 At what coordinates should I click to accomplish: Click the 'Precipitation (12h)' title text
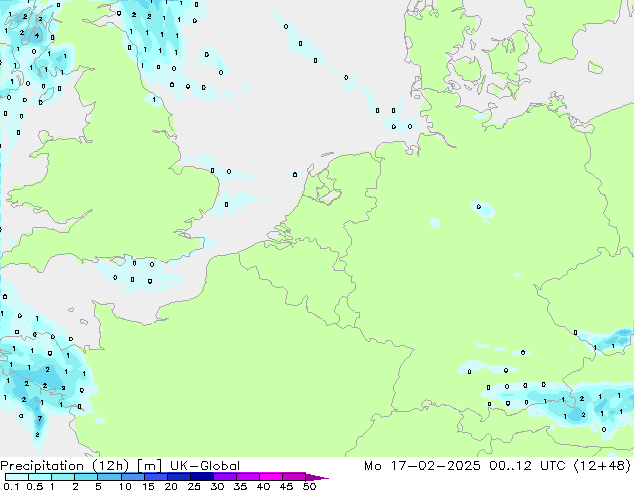(x=64, y=466)
